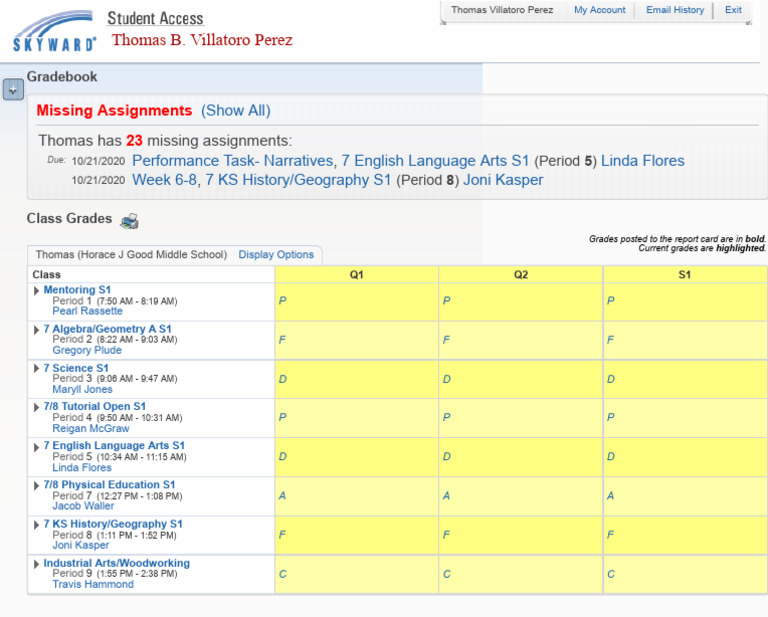Expand the Gradebook side panel plus button
This screenshot has width=768, height=617.
[13, 90]
